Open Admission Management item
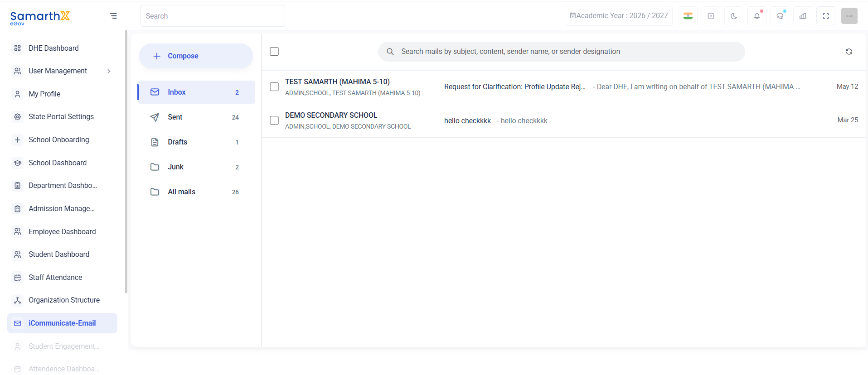This screenshot has height=375, width=868. pyautogui.click(x=62, y=208)
